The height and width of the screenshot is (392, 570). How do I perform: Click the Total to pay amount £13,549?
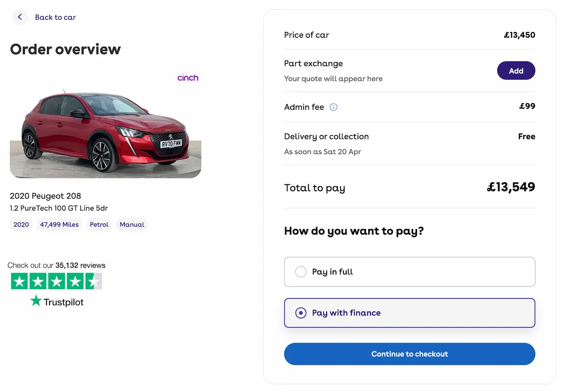[x=511, y=187]
